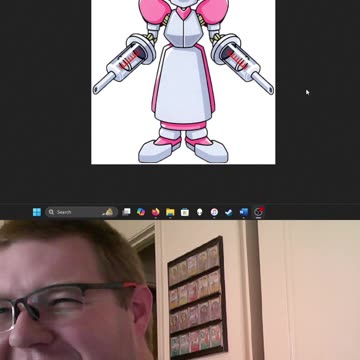This screenshot has height=360, width=360.
Task: Open Task View from taskbar
Action: tap(126, 212)
